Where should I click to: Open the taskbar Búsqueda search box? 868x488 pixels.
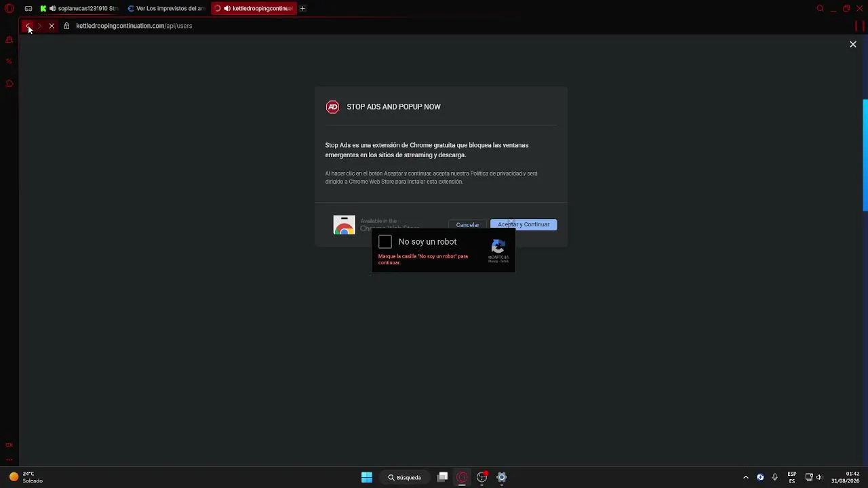405,477
